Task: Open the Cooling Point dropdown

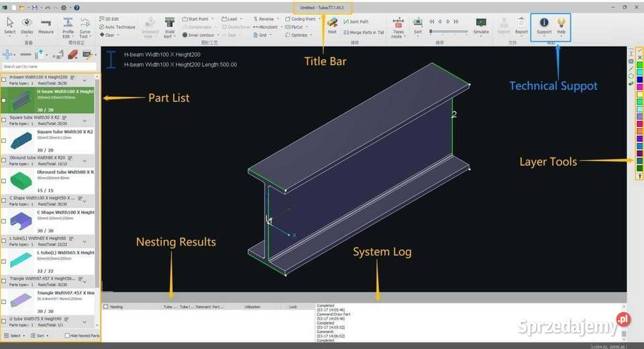Action: tap(303, 19)
